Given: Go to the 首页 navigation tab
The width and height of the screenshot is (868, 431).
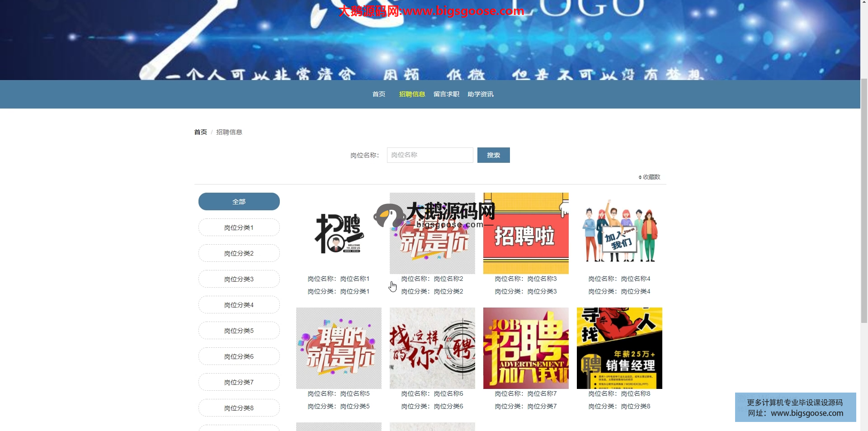Looking at the screenshot, I should coord(379,94).
